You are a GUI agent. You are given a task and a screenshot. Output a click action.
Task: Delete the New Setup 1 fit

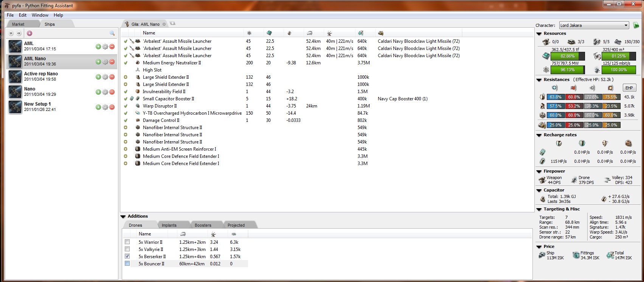point(112,107)
